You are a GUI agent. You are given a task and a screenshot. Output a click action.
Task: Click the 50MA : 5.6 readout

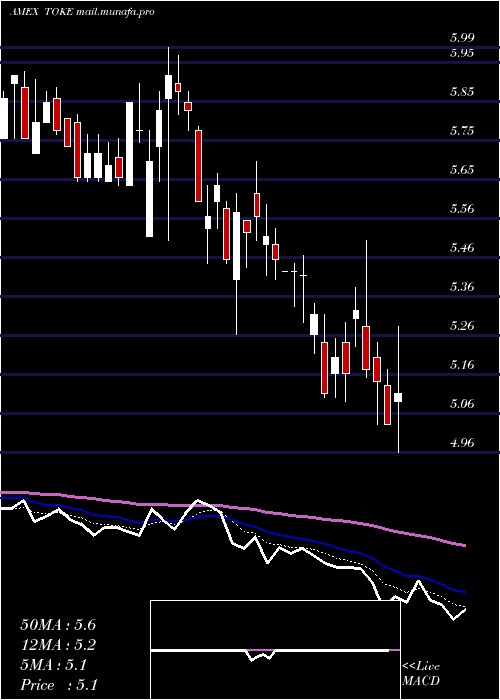pos(58,625)
